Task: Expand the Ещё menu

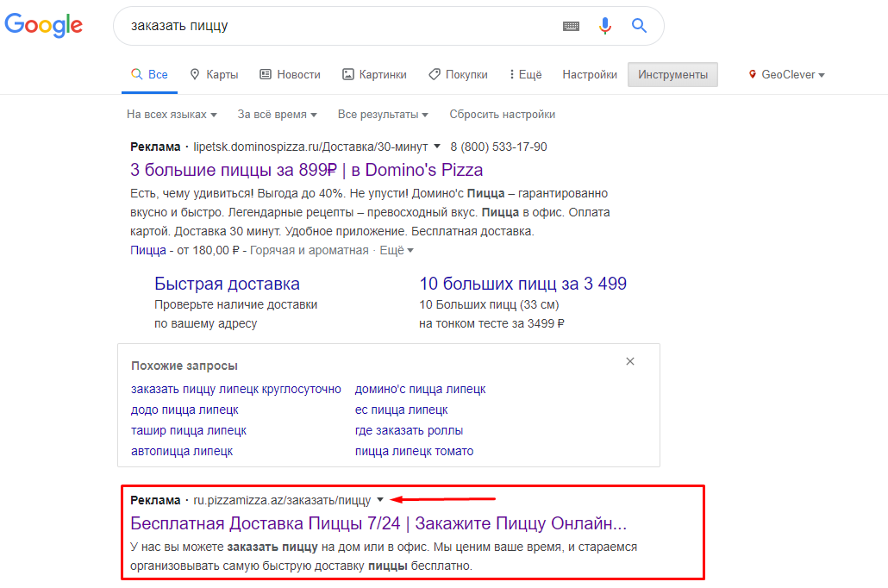Action: click(526, 75)
